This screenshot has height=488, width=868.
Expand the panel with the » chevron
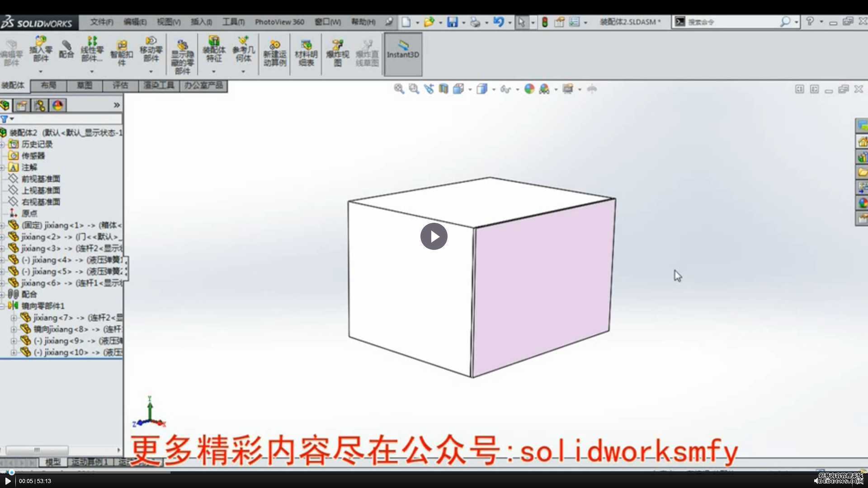pyautogui.click(x=117, y=105)
